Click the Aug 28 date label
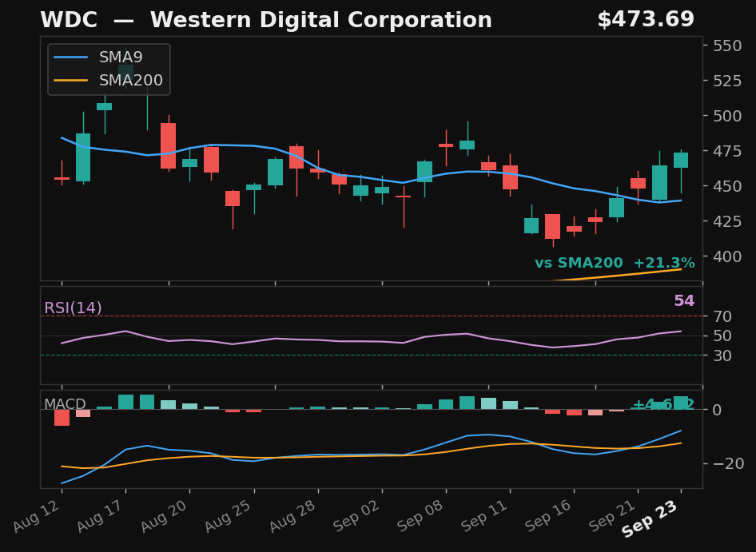The height and width of the screenshot is (552, 756). tap(294, 516)
